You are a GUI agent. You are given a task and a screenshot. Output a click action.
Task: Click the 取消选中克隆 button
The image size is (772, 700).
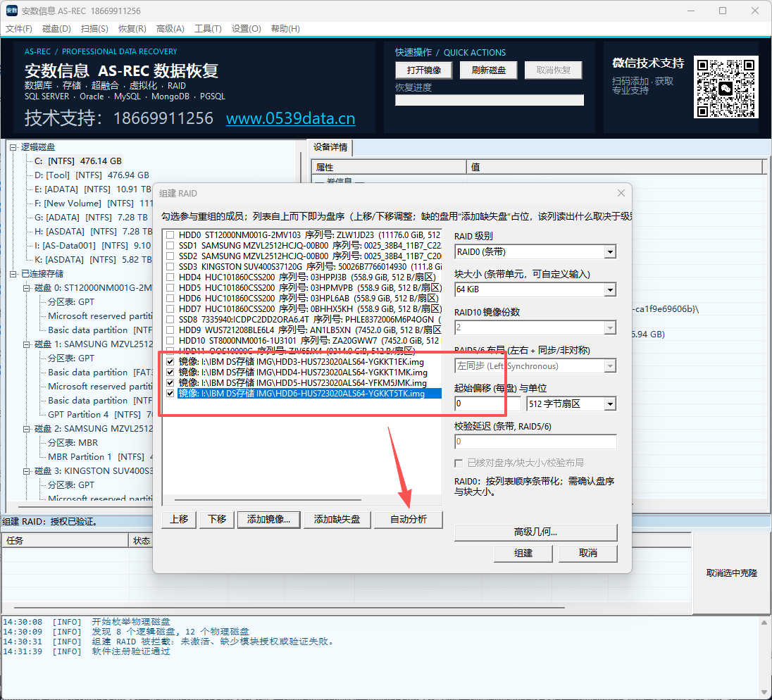coord(732,573)
